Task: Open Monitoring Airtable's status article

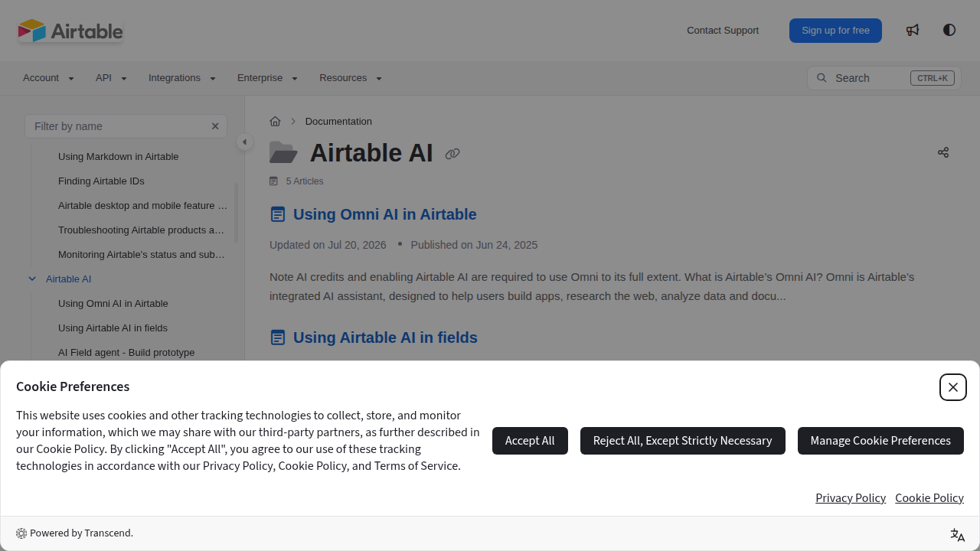Action: tap(141, 254)
